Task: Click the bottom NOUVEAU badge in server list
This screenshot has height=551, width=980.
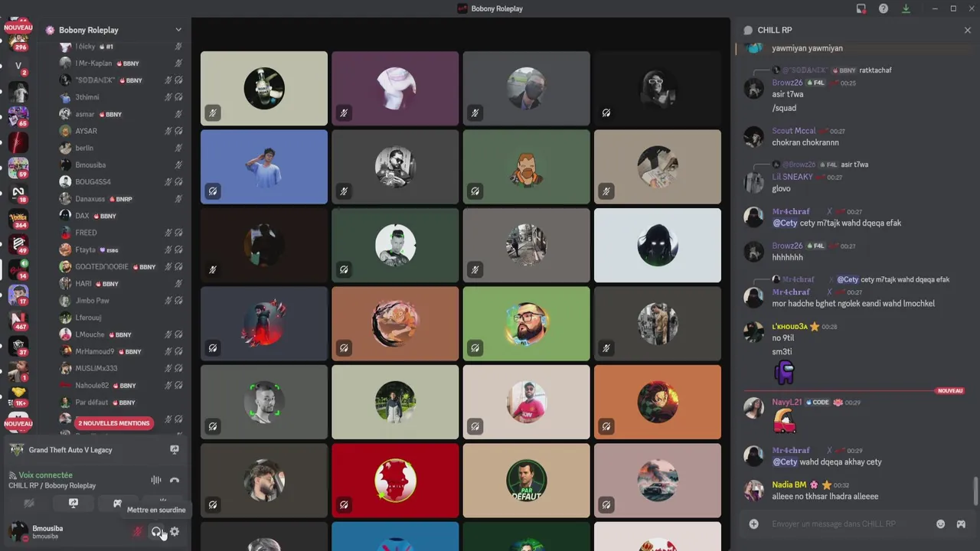Action: tap(18, 423)
